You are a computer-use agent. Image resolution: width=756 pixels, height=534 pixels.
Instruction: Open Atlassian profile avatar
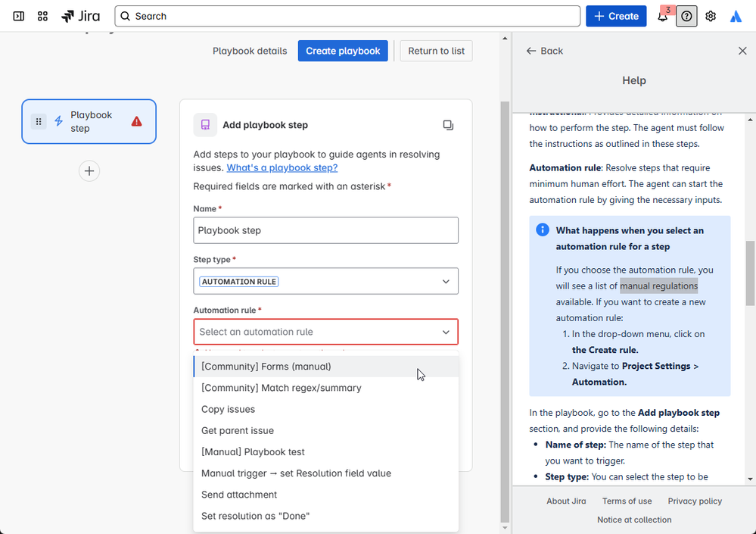tap(736, 17)
